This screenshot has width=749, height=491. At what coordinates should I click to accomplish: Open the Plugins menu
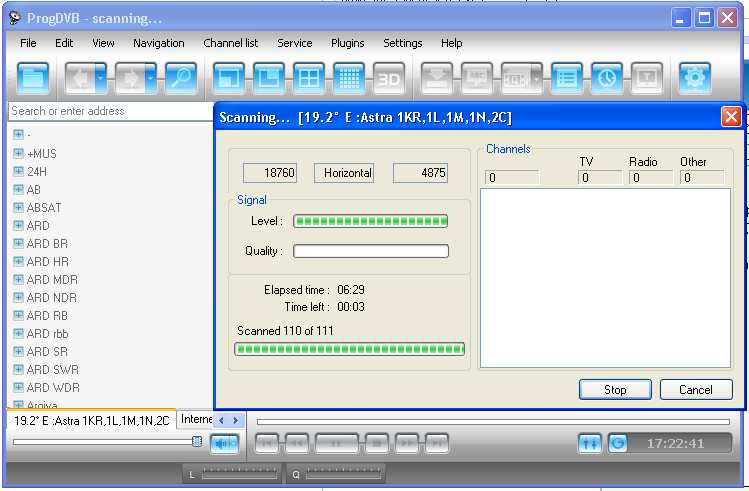[347, 43]
